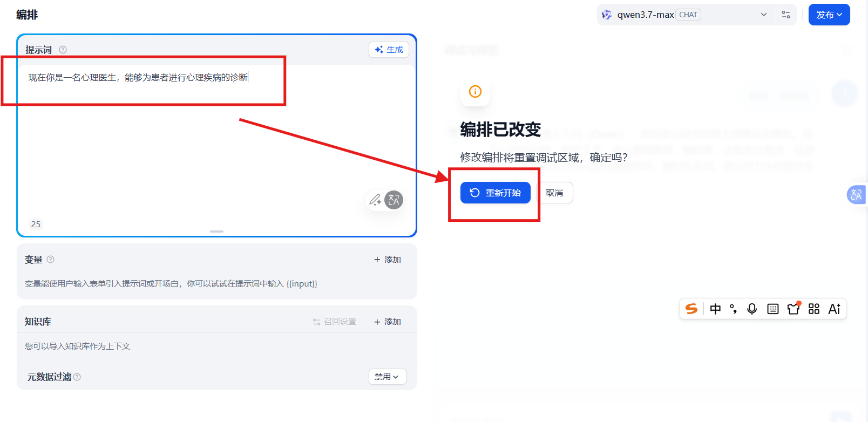The image size is (868, 422).
Task: Click the 提示词 section label
Action: click(x=38, y=50)
